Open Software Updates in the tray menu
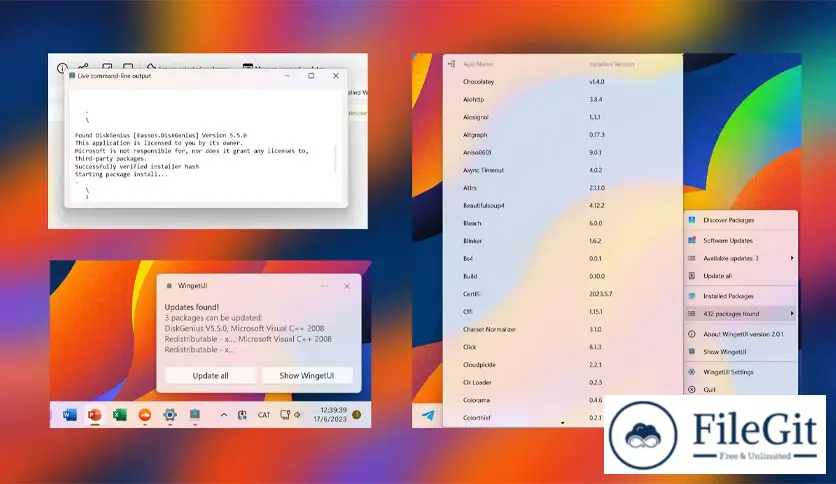The height and width of the screenshot is (484, 836). coord(741,240)
